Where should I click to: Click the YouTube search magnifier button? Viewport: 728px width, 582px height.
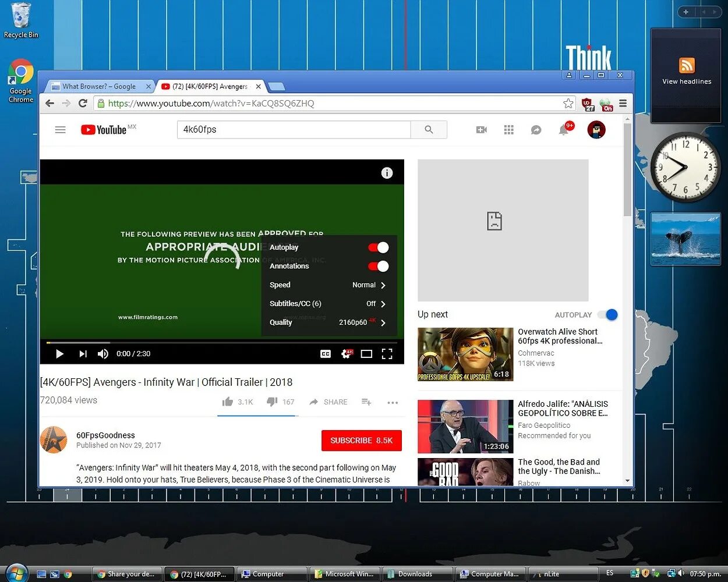(429, 130)
